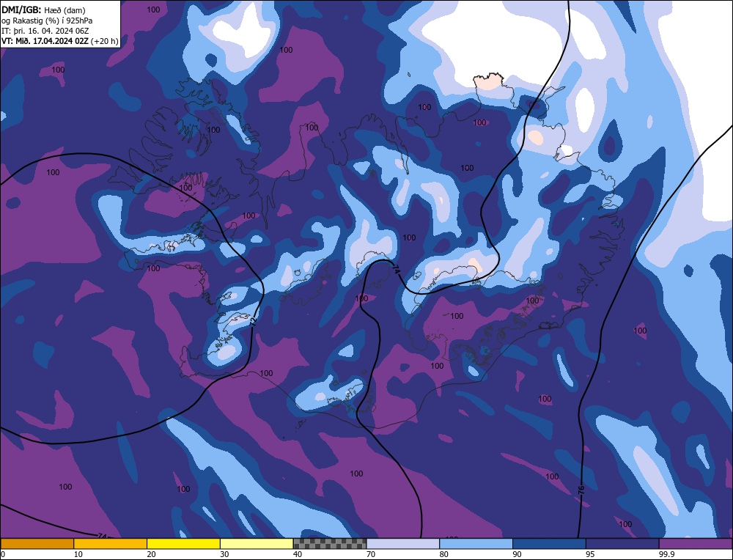The height and width of the screenshot is (560, 733).
Task: Click the "30" legend scale value
Action: point(224,554)
